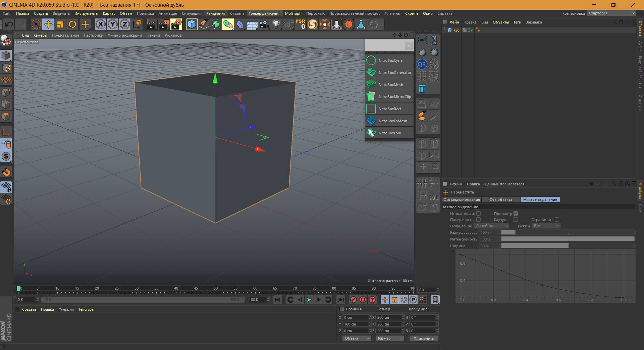644x350 pixels.
Task: Activate the Scale tool
Action: pyautogui.click(x=60, y=24)
